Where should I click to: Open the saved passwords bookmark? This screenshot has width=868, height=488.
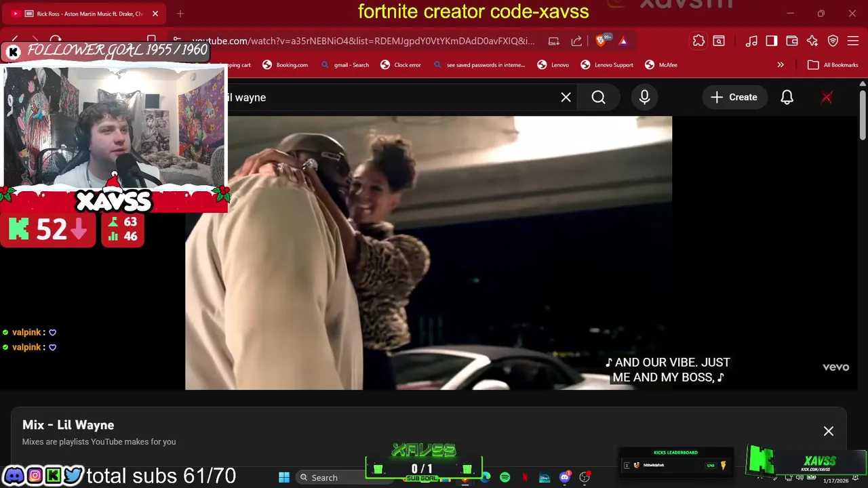pos(479,65)
